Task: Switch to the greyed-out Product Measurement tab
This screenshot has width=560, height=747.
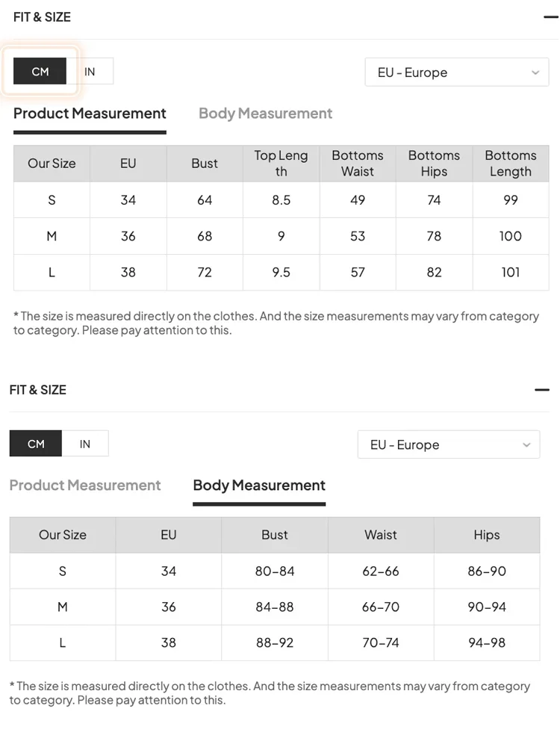Action: 85,486
